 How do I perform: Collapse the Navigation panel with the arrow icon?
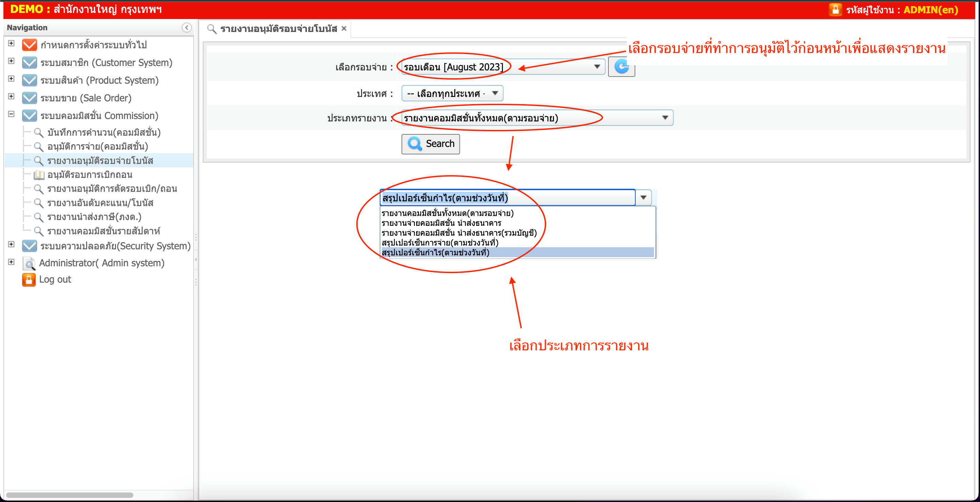[186, 28]
